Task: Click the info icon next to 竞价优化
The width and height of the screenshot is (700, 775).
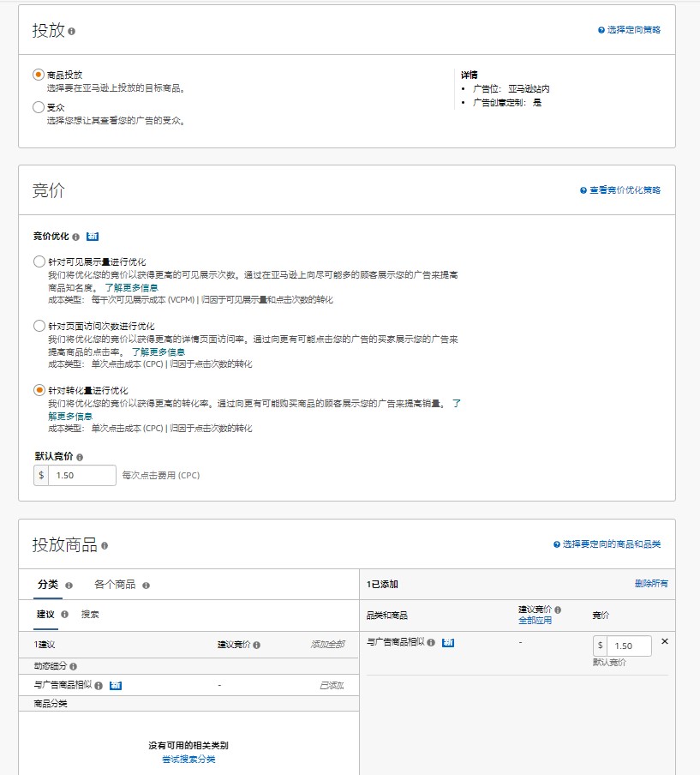Action: pyautogui.click(x=75, y=237)
